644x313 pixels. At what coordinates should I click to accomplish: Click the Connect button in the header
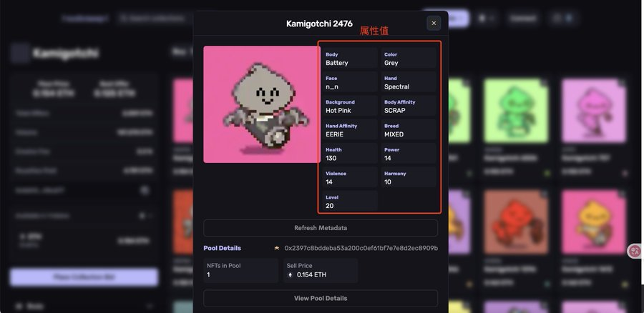click(x=523, y=19)
